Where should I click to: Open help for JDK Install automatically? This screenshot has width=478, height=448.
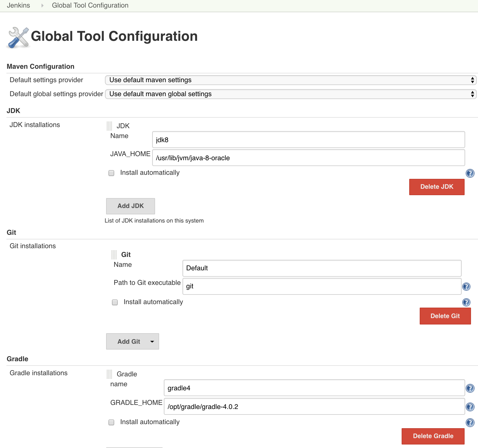click(470, 173)
